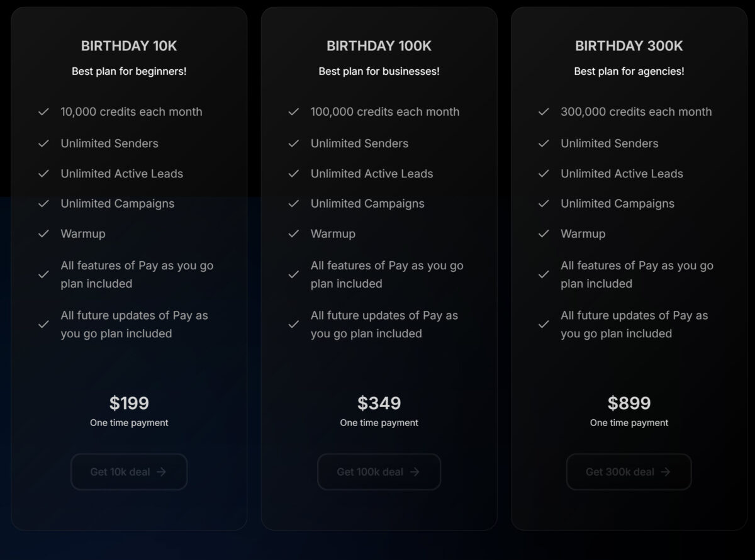The width and height of the screenshot is (755, 560).
Task: Click checkmark beside 100,000 credits each month
Action: pyautogui.click(x=293, y=112)
